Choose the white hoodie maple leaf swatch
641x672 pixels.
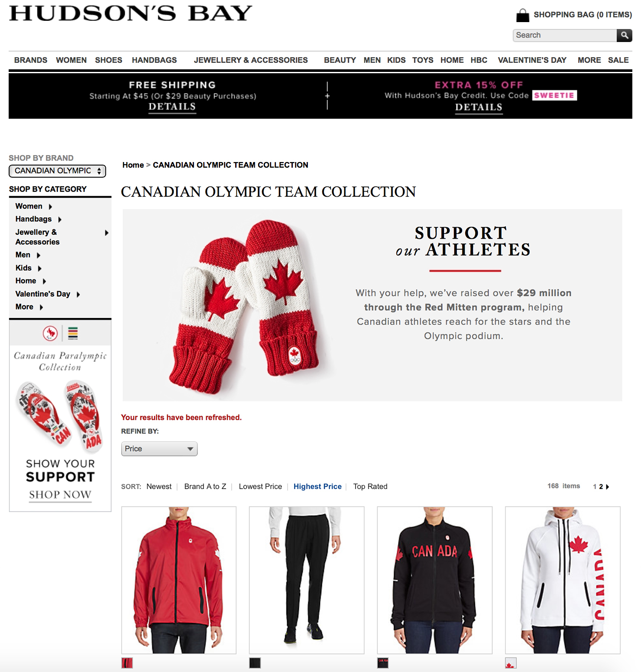[511, 663]
